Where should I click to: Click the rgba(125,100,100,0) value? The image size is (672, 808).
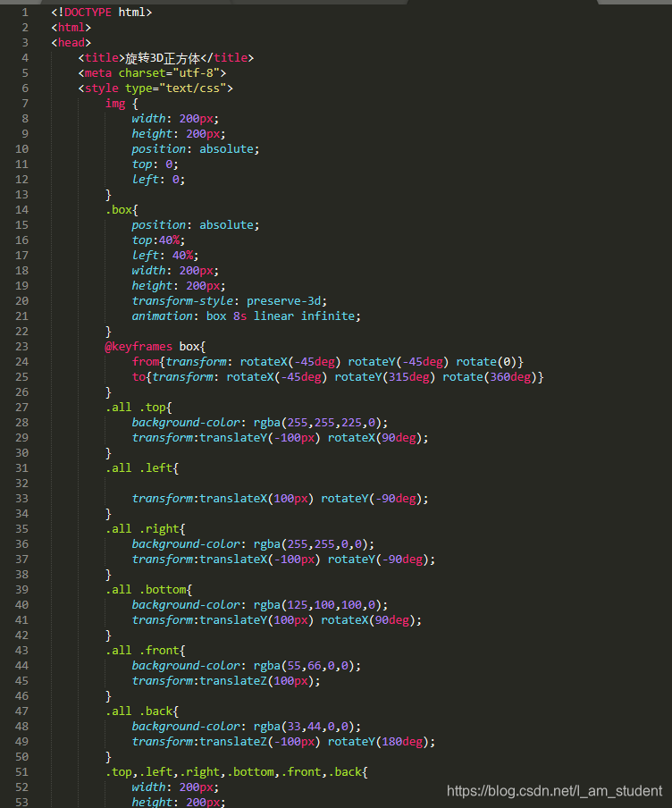point(317,605)
